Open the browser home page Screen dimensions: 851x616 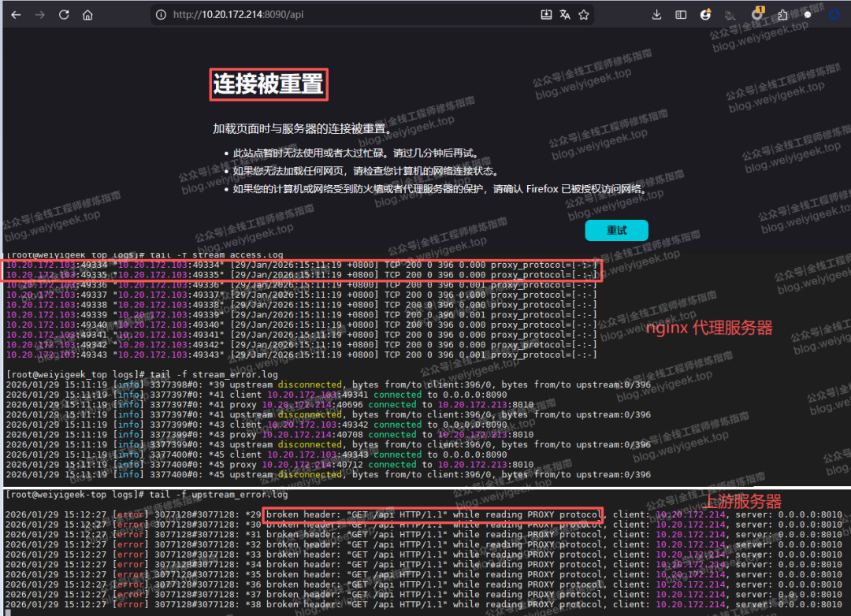click(x=88, y=15)
